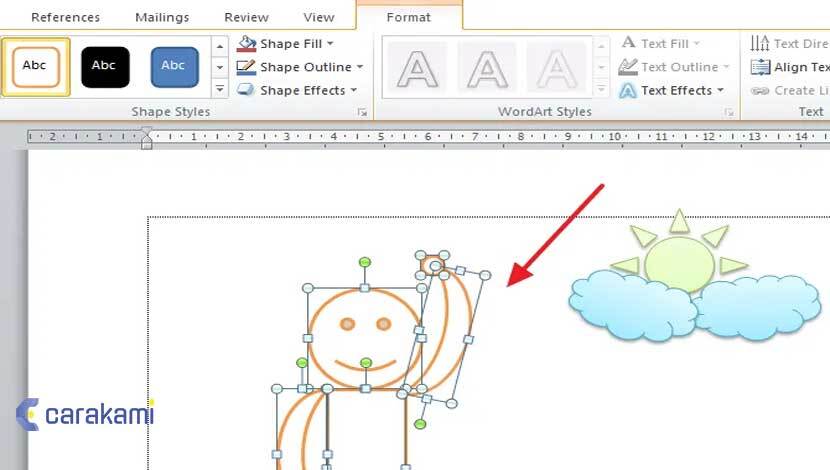The height and width of the screenshot is (470, 830).
Task: Click the green rotation handle below the tilted shape
Action: (x=420, y=424)
